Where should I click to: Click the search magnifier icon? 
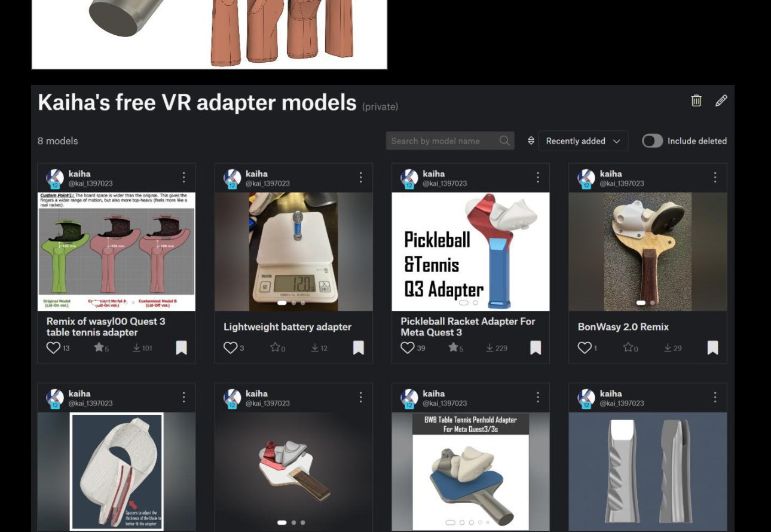pos(504,141)
